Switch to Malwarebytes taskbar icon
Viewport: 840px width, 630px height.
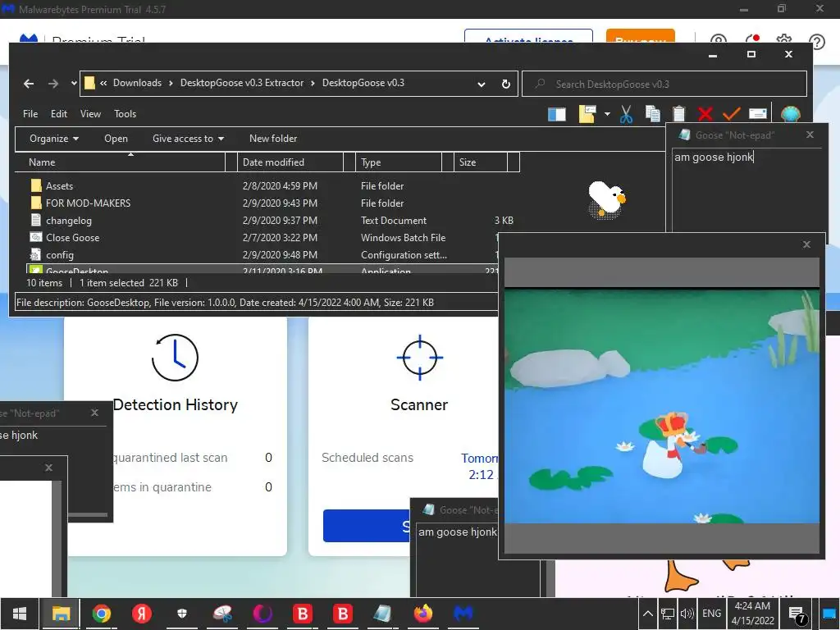pos(463,614)
